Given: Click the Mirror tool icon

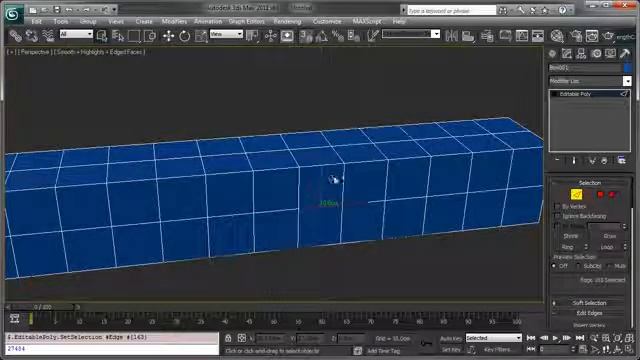Looking at the screenshot, I should [451, 36].
